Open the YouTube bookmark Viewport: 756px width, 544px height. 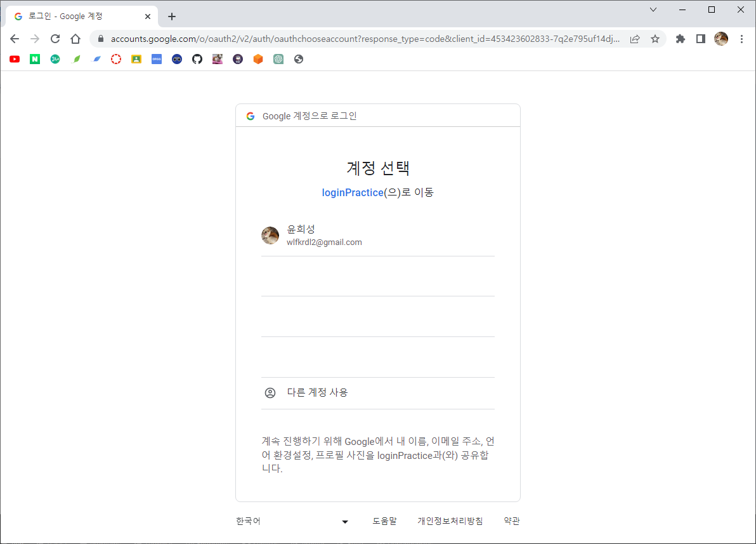tap(15, 59)
